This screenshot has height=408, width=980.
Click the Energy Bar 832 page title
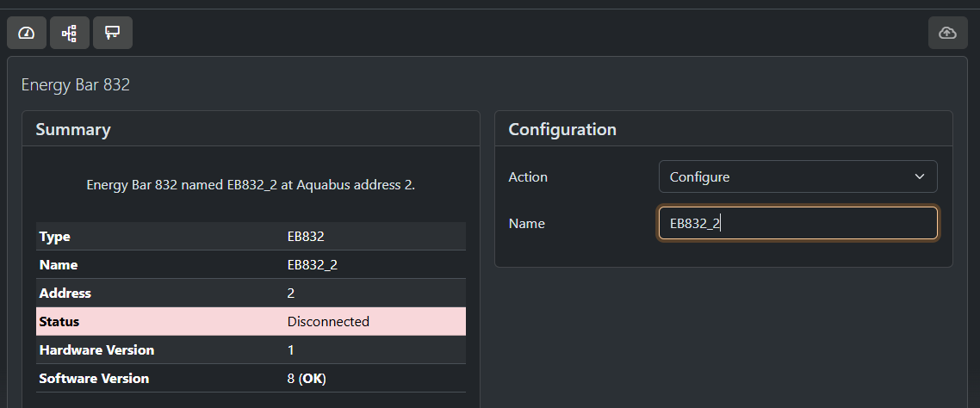75,85
